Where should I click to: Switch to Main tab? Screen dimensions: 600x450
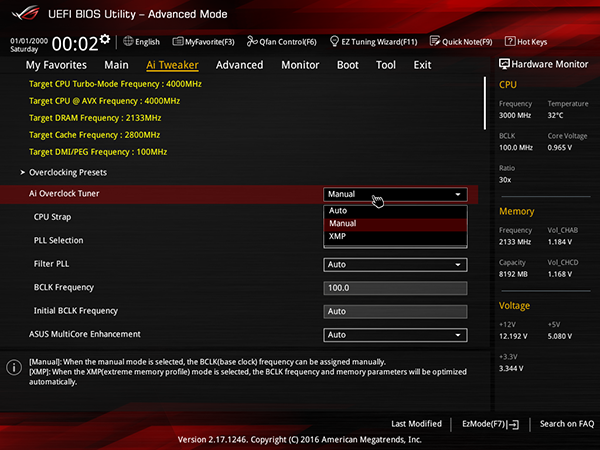coord(116,65)
